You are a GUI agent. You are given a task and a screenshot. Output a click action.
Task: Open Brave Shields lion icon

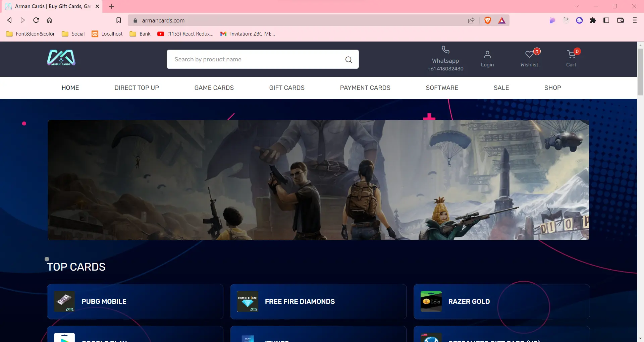point(488,20)
